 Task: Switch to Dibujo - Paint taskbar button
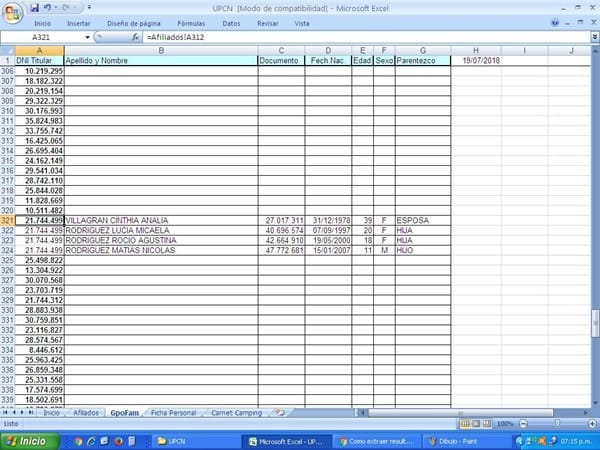[x=465, y=441]
